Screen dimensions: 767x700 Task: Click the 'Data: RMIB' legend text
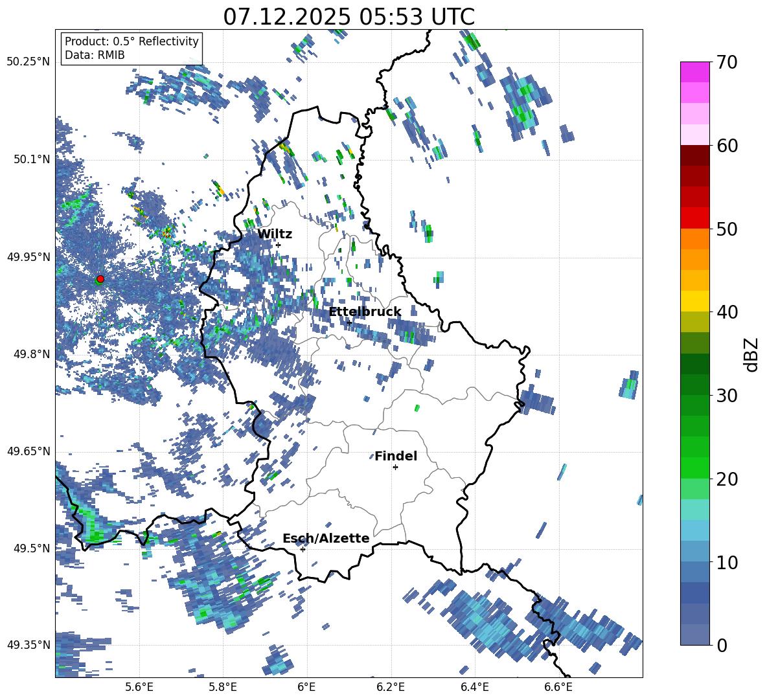[95, 55]
